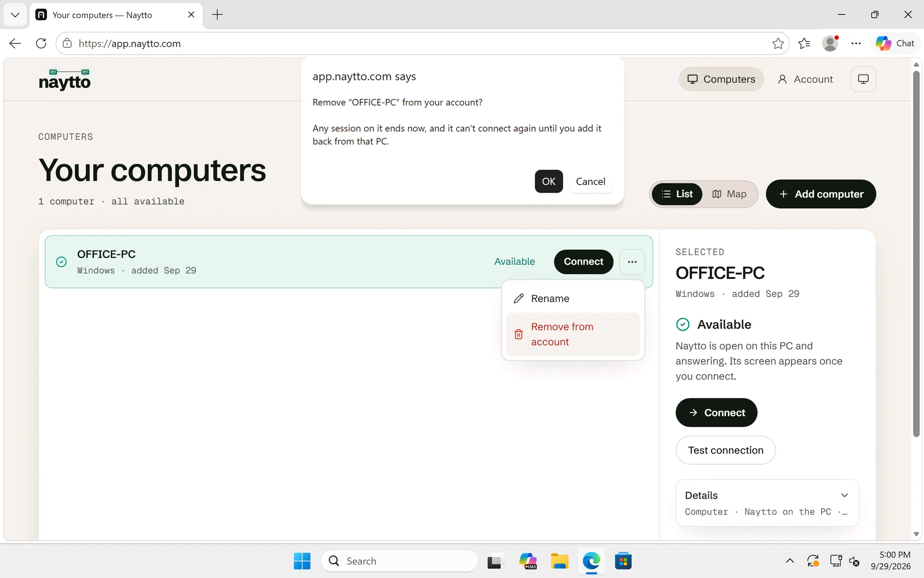Screen dimensions: 924x578
Task: Open File Explorer from the taskbar
Action: tap(559, 561)
